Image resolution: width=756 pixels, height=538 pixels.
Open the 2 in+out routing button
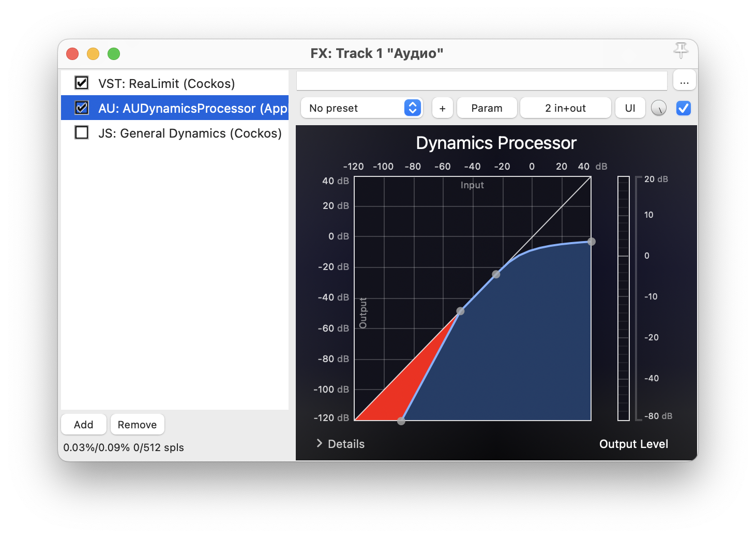(565, 108)
